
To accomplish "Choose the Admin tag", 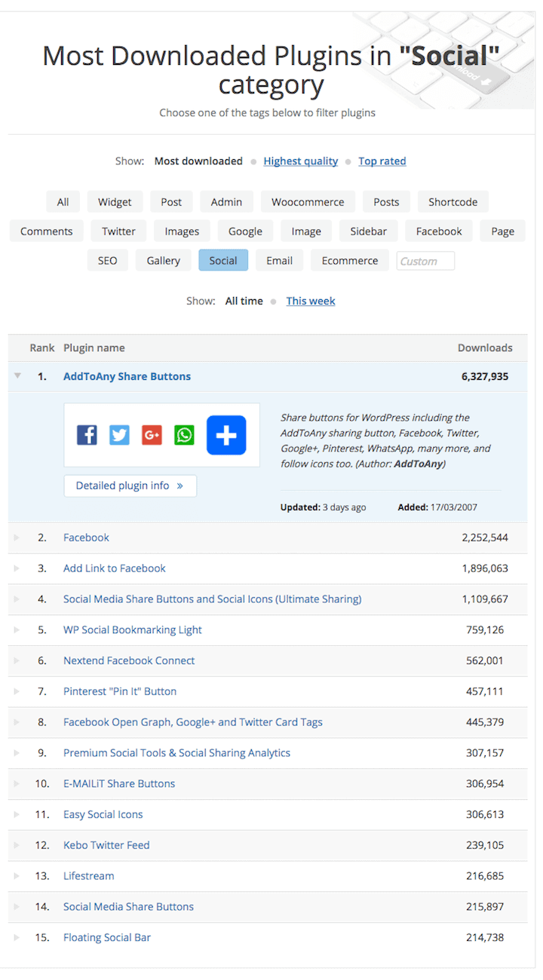I will [226, 202].
